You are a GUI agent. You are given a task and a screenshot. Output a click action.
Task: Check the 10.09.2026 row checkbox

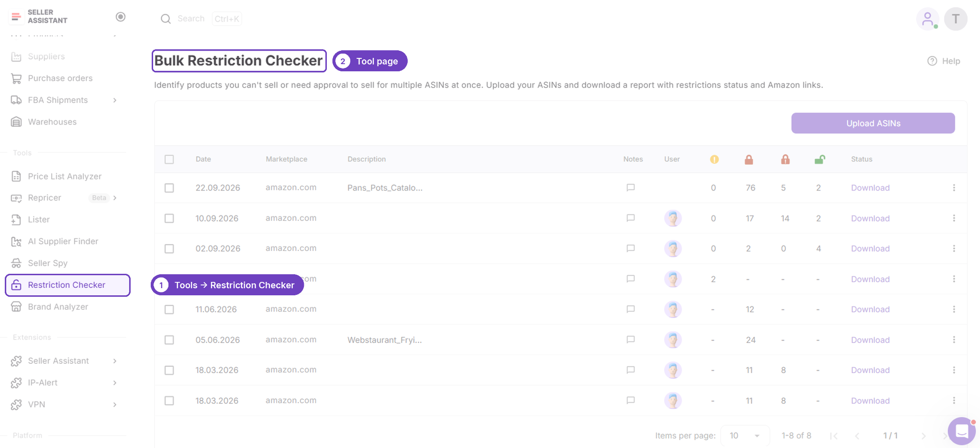(169, 218)
